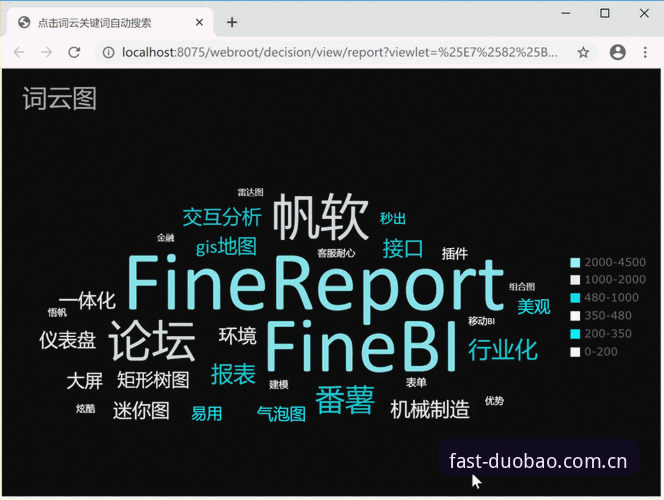Click the 大屏 keyword
Viewport: 664px width, 500px height.
tap(85, 381)
